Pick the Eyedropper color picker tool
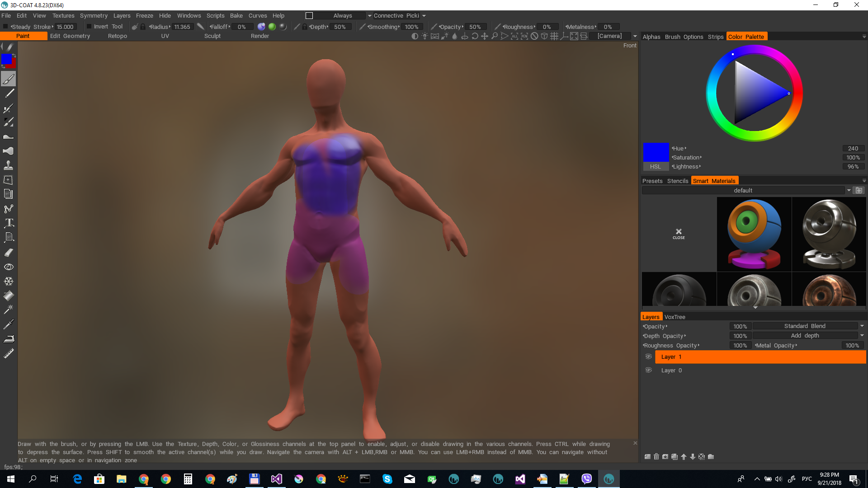The image size is (868, 488). [9, 324]
